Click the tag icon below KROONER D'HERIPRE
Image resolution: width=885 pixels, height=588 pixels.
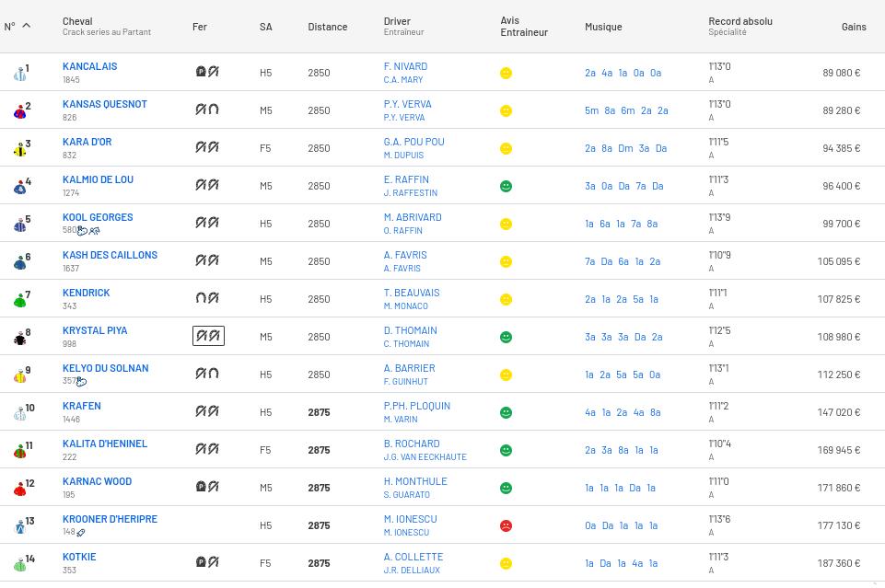coord(81,533)
